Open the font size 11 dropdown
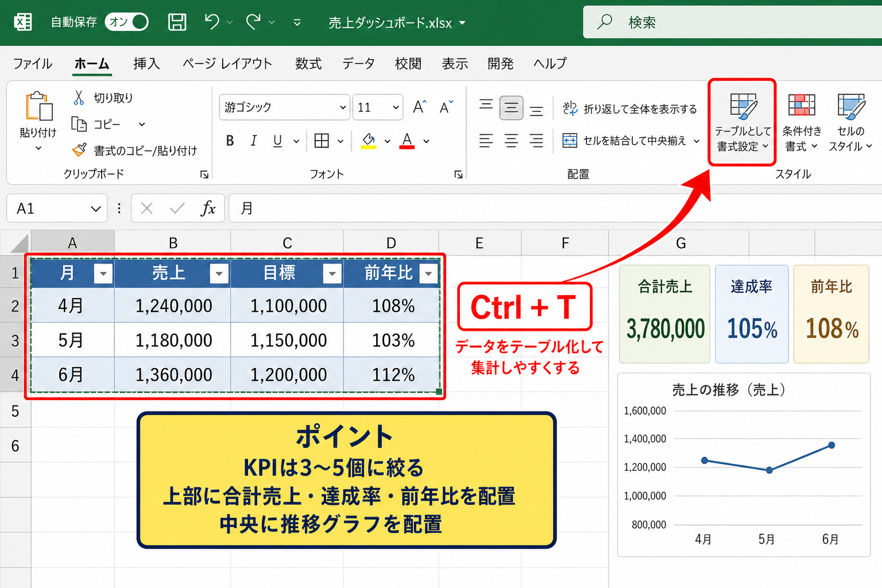The width and height of the screenshot is (882, 588). (396, 107)
